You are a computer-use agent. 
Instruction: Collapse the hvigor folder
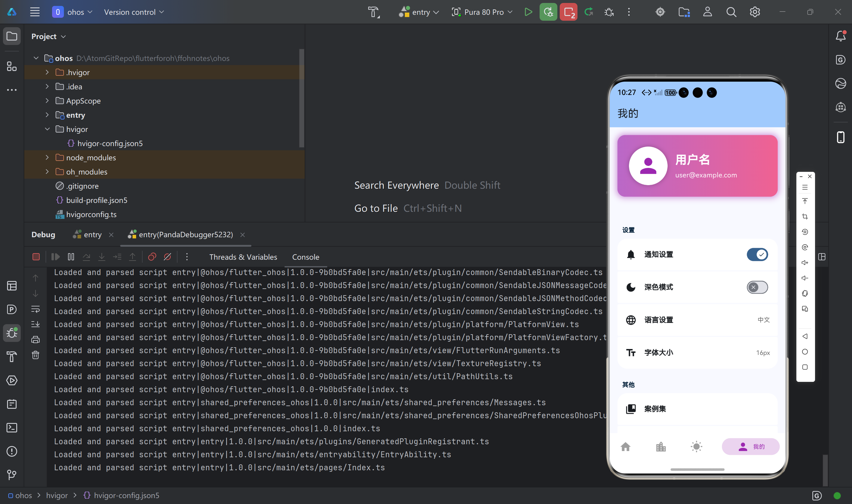point(47,129)
